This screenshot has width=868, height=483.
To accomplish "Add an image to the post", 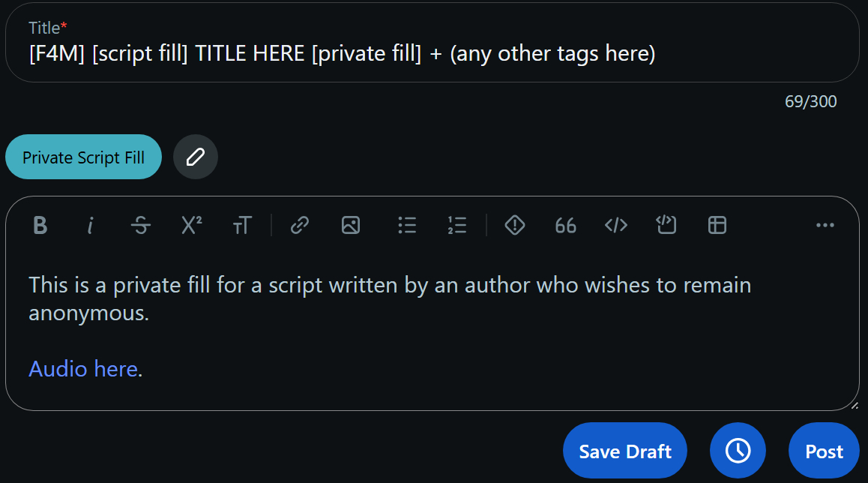I will click(350, 225).
